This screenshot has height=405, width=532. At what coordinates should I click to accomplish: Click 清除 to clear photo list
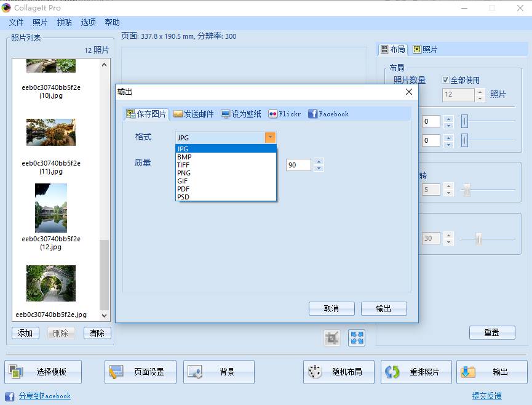[x=97, y=333]
